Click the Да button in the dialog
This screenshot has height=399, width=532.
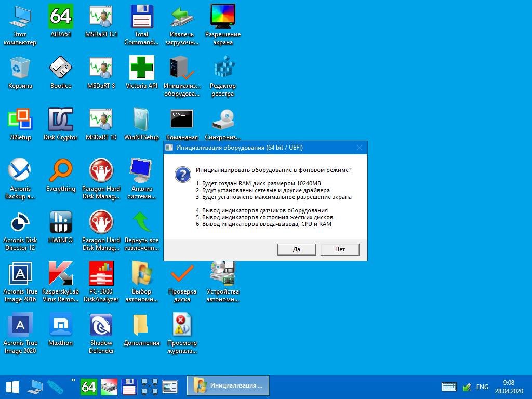tap(297, 249)
